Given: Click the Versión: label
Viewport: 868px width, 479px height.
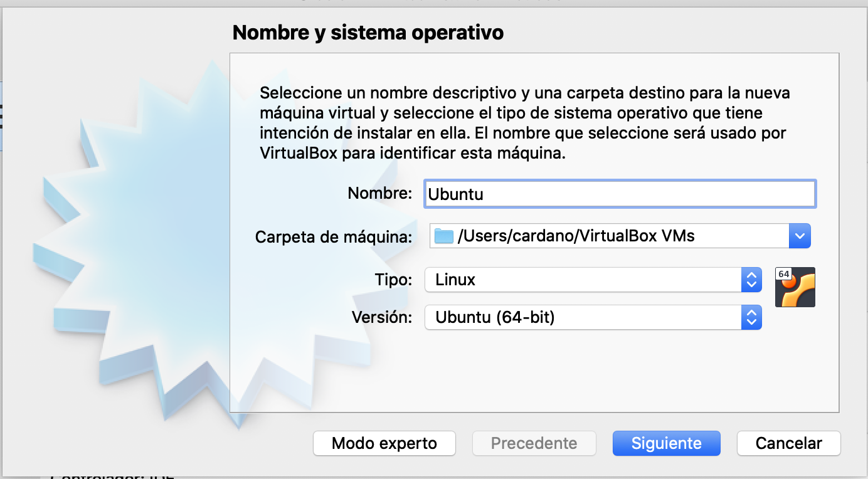Looking at the screenshot, I should click(x=382, y=317).
